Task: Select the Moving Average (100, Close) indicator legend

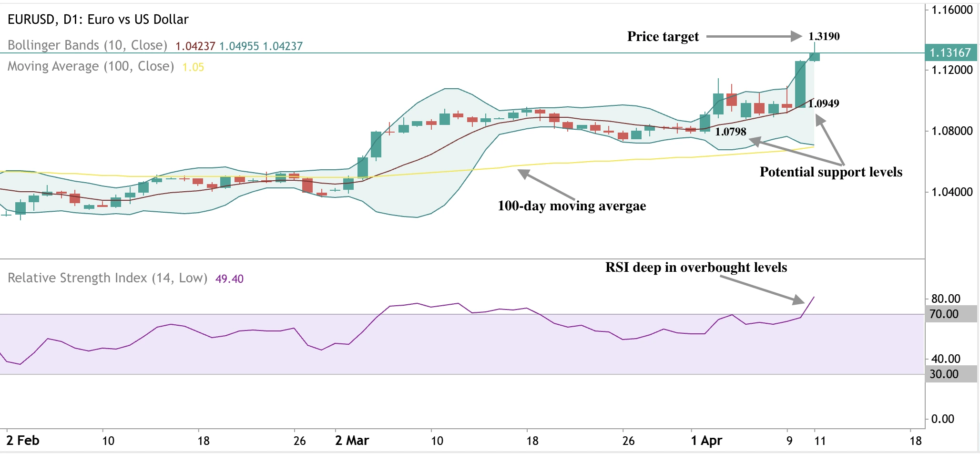Action: (x=89, y=66)
